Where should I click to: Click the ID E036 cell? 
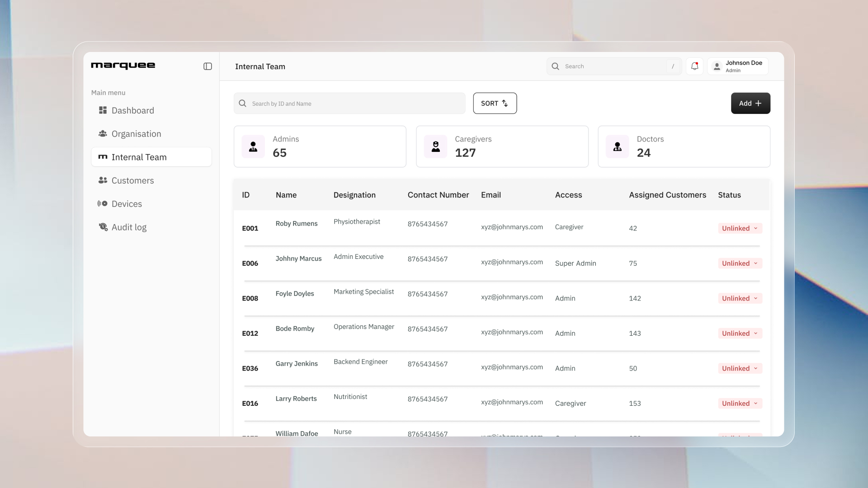point(250,368)
